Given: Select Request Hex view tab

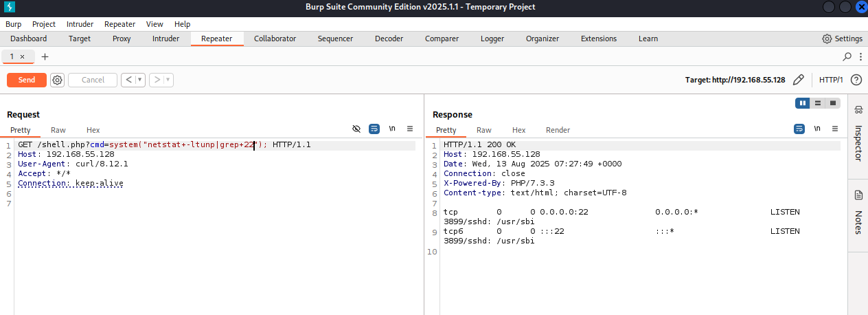Looking at the screenshot, I should 93,130.
